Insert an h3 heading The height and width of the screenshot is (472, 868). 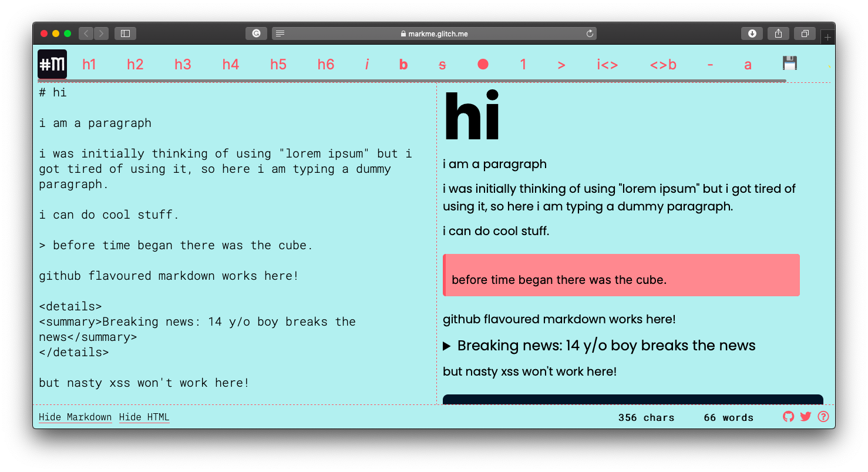point(183,65)
